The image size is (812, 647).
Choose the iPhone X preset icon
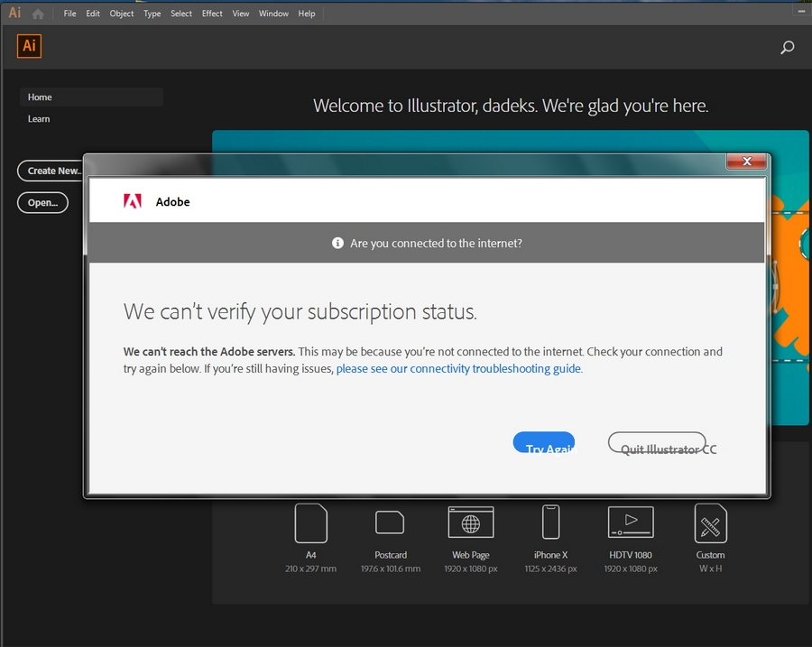pyautogui.click(x=551, y=522)
